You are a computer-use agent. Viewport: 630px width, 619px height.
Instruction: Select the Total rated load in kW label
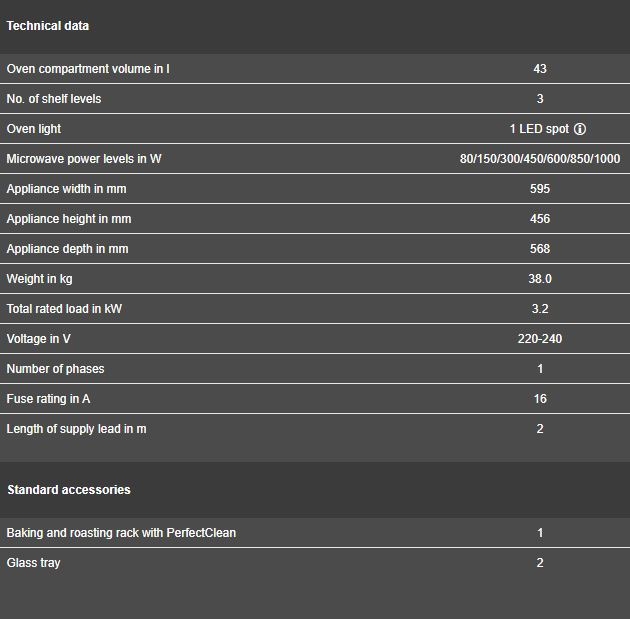[64, 309]
